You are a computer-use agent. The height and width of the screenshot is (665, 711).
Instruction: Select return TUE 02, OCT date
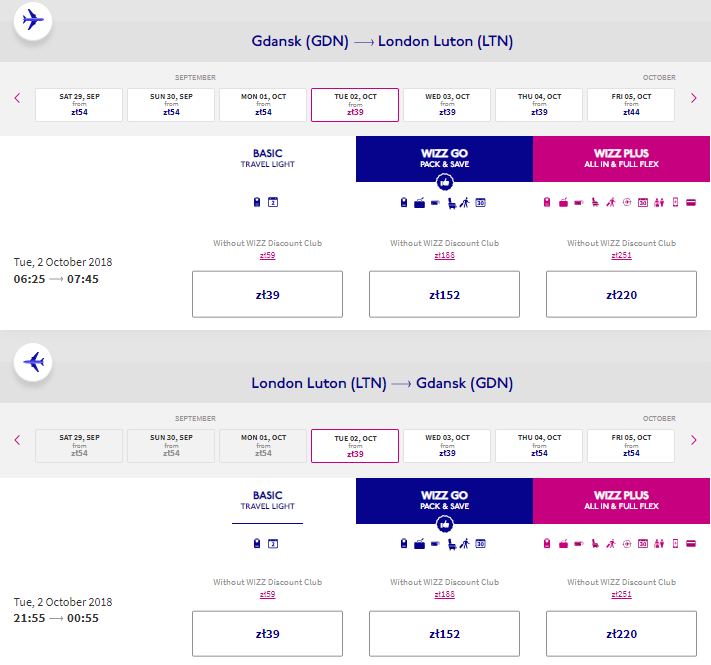(355, 446)
